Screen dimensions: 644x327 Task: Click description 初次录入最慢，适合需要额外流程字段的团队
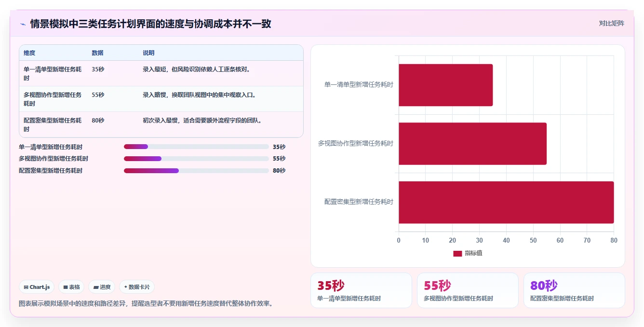[202, 120]
